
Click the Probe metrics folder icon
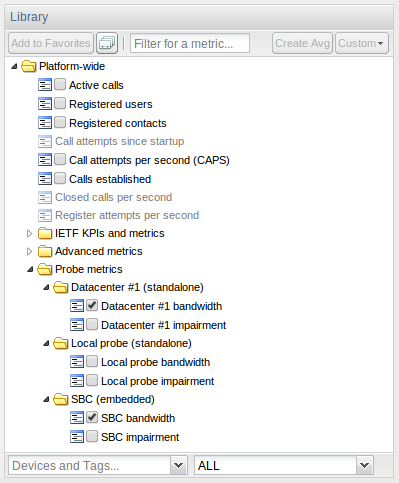click(x=45, y=269)
